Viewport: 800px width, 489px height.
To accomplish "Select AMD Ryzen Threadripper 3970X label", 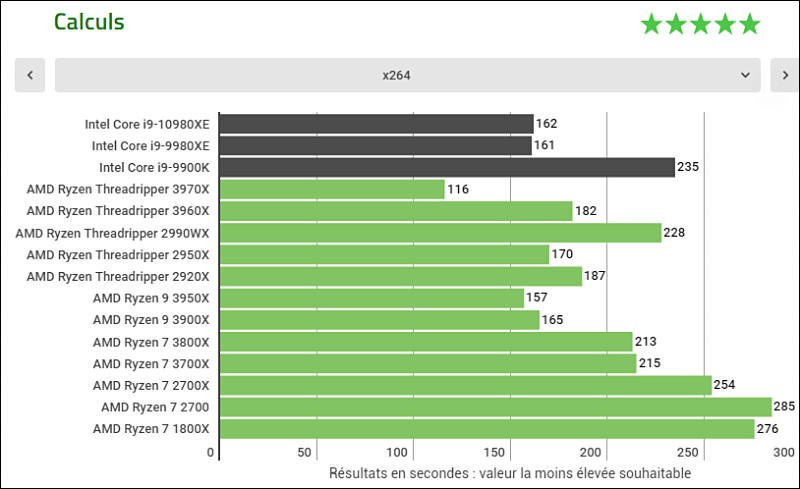I will pyautogui.click(x=118, y=189).
